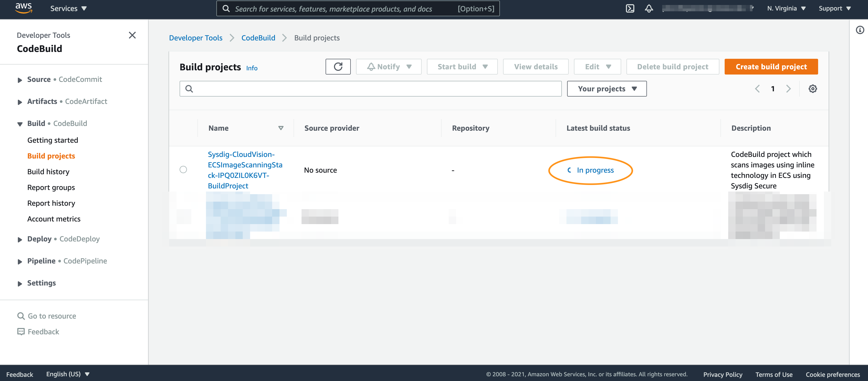This screenshot has height=381, width=868.
Task: Open the Info link next to Build projects
Action: tap(252, 68)
